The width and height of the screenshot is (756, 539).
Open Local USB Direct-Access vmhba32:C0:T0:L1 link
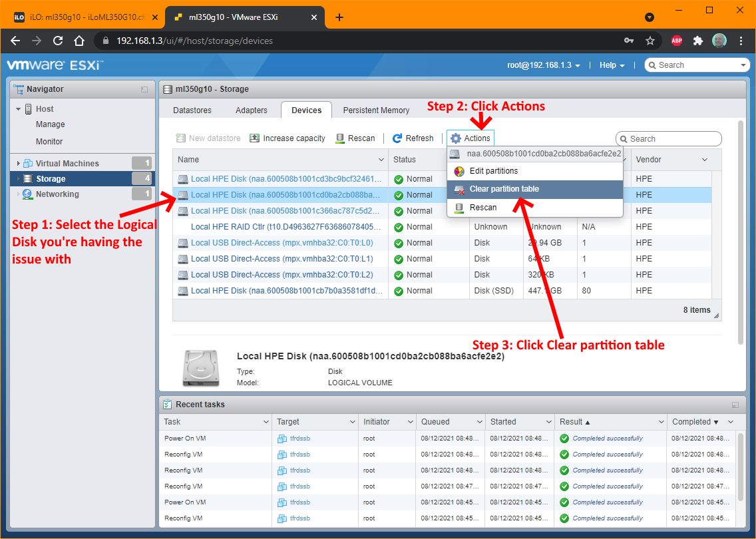tap(282, 258)
